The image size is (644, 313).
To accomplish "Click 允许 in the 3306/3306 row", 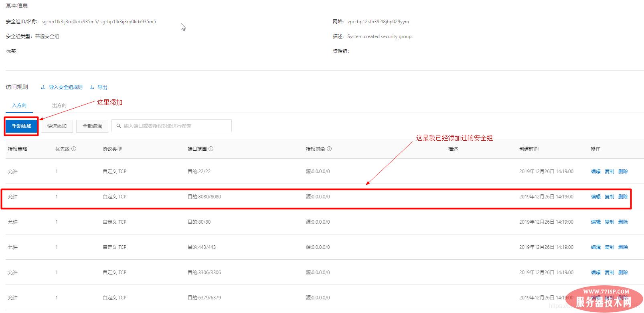I will (13, 273).
